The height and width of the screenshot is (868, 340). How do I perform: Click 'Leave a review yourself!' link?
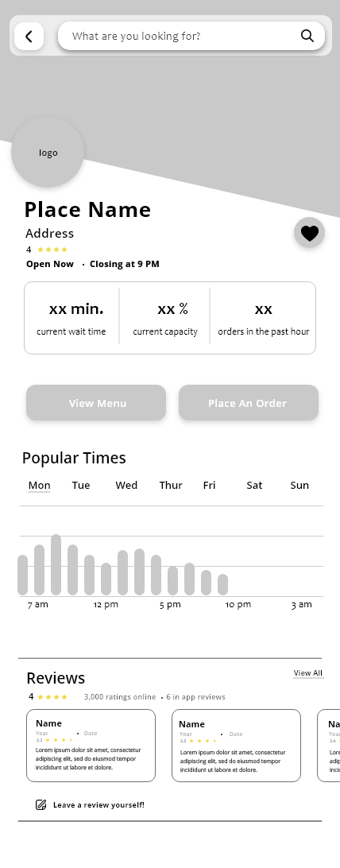click(x=99, y=805)
